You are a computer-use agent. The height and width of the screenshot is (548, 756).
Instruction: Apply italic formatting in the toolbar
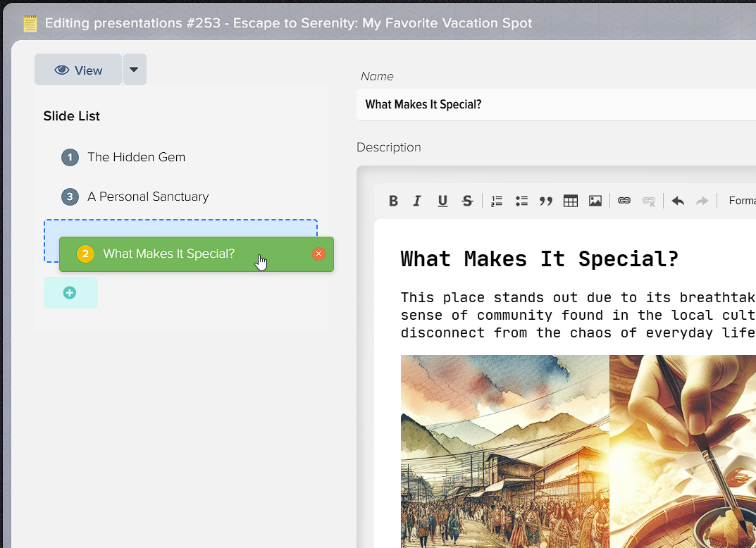pos(417,201)
